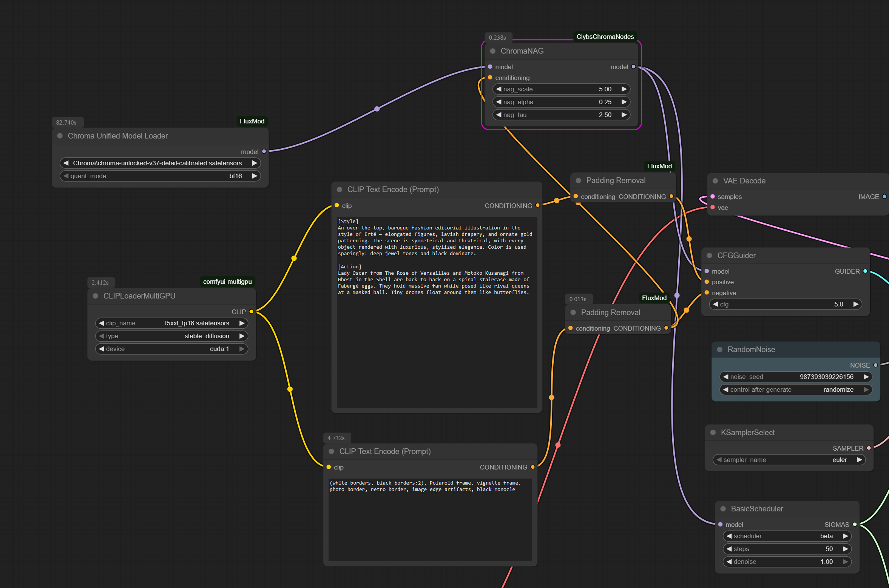Next sampler_name option arrow
The height and width of the screenshot is (588, 889).
(859, 460)
